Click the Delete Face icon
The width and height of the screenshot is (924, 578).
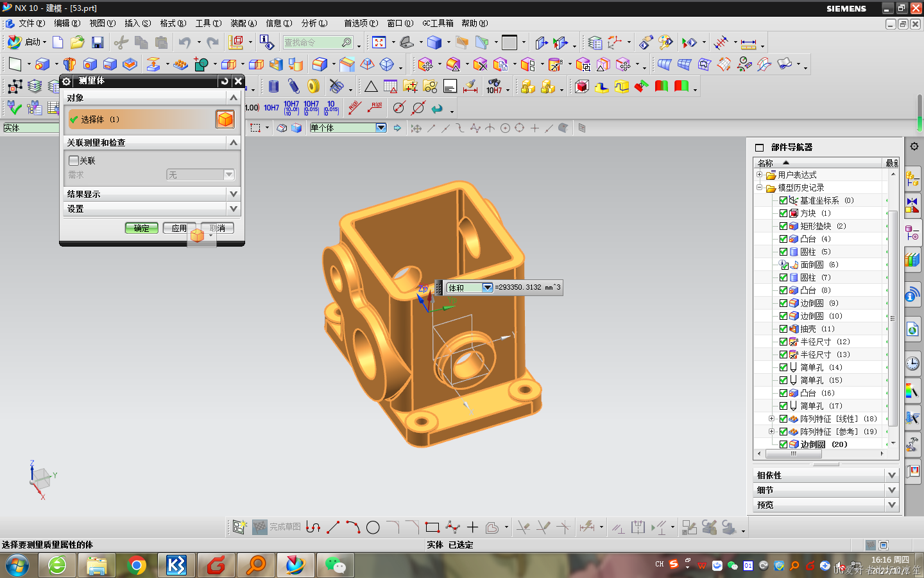480,64
